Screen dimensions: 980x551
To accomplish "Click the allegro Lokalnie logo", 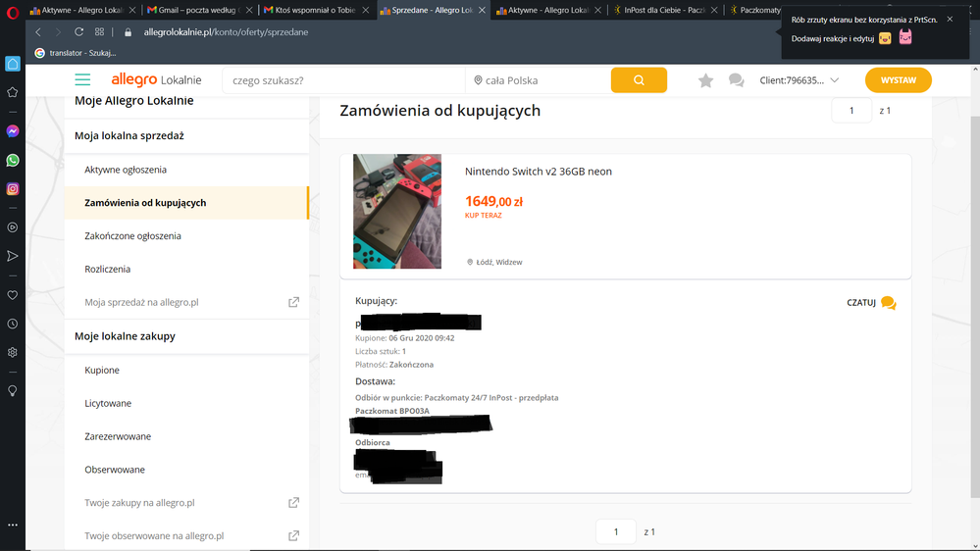I will pos(156,80).
